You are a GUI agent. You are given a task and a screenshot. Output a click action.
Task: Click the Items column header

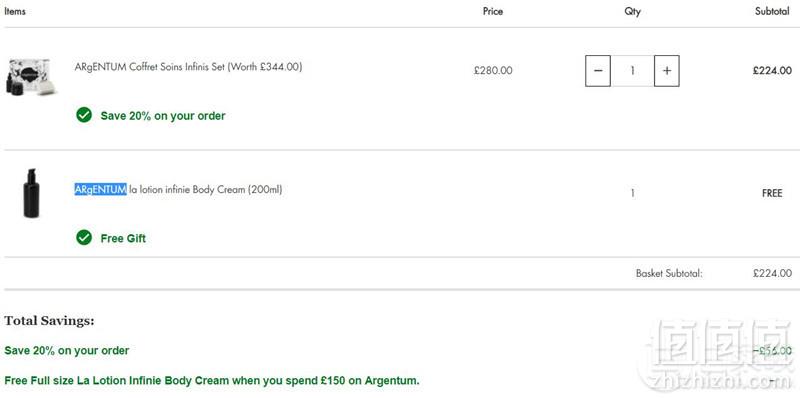pyautogui.click(x=15, y=11)
